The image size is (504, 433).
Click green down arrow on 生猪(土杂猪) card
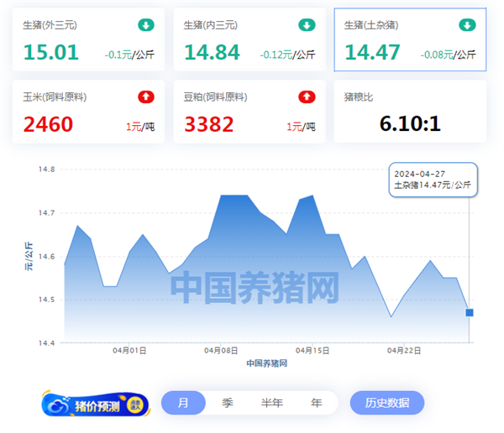click(x=468, y=25)
